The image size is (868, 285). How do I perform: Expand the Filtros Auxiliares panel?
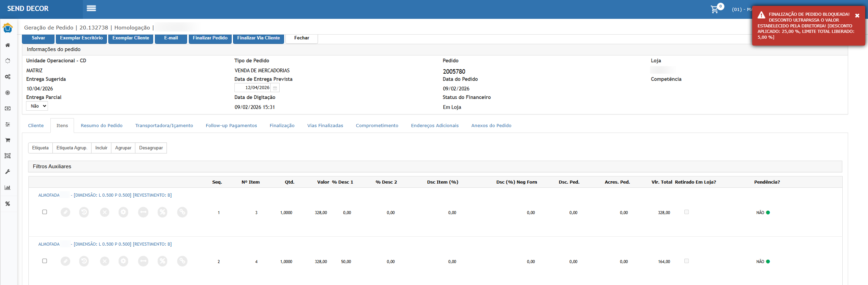[x=52, y=166]
